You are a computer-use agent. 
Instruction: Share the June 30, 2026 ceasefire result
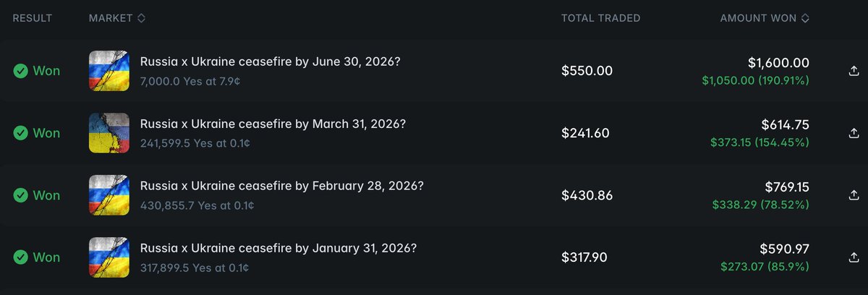click(x=854, y=71)
